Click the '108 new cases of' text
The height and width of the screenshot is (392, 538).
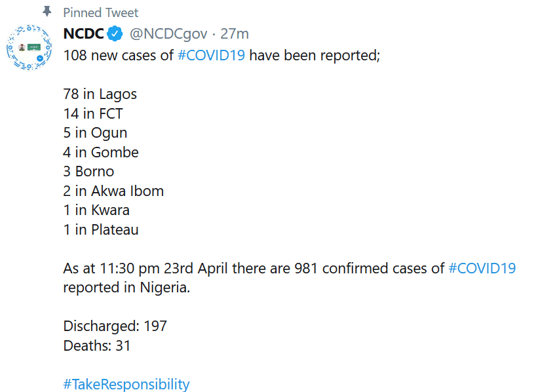119,55
